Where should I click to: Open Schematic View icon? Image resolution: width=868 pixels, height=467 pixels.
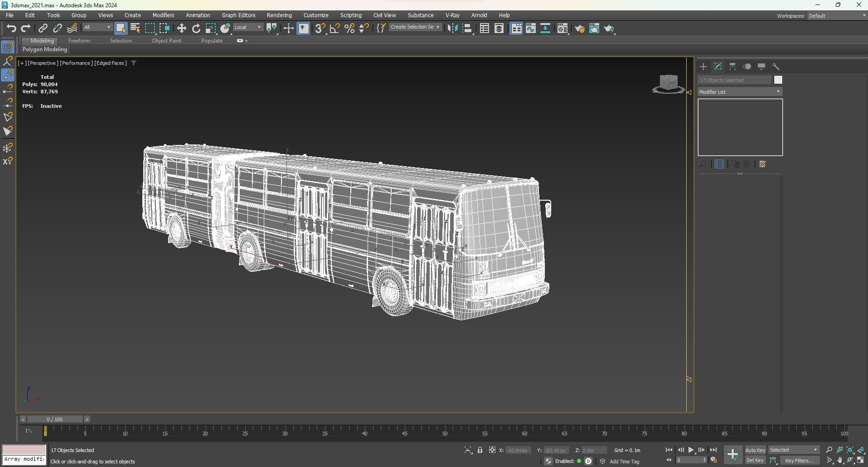click(545, 28)
